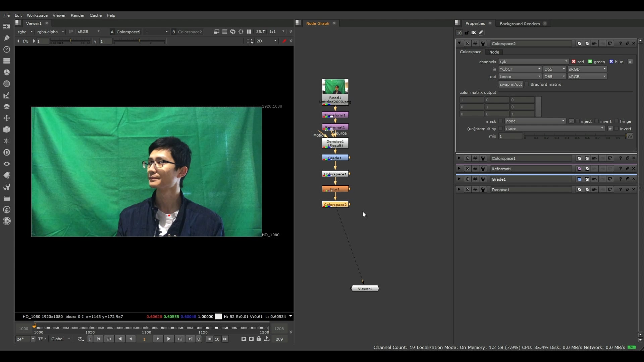Open the Transform nodes menu (move arrows icon)
This screenshot has width=644, height=362.
click(x=7, y=118)
